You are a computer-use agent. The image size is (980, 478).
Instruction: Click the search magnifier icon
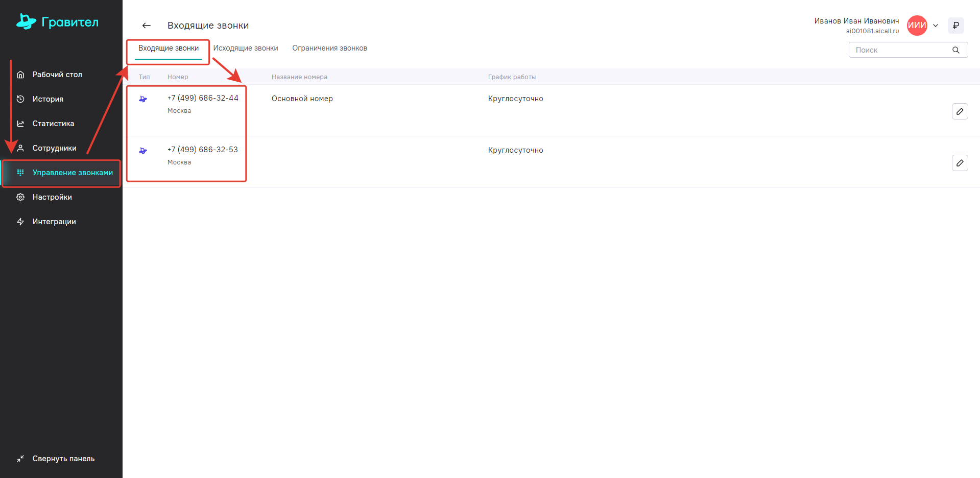[955, 50]
